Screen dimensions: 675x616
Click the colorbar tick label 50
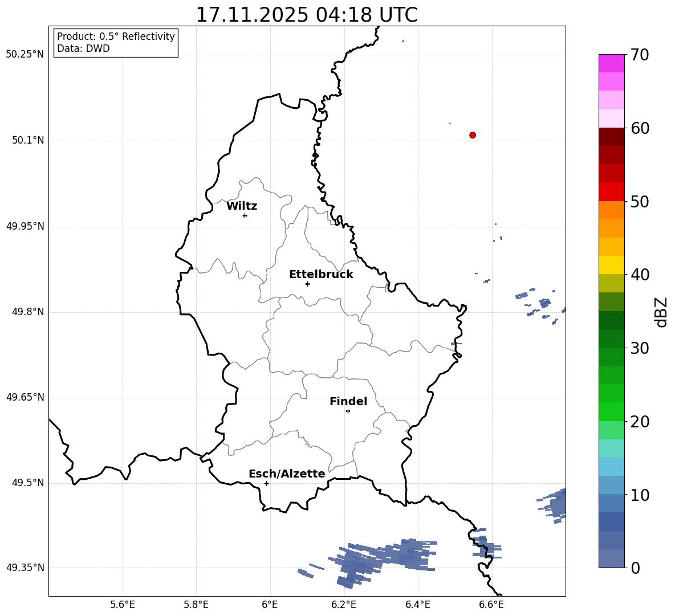click(x=640, y=201)
